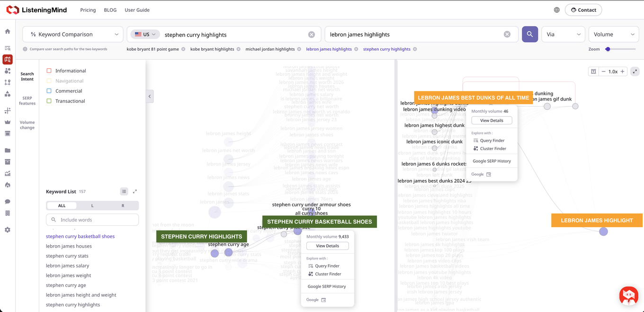Toggle the Commercial intent checkbox
644x312 pixels.
[x=49, y=91]
